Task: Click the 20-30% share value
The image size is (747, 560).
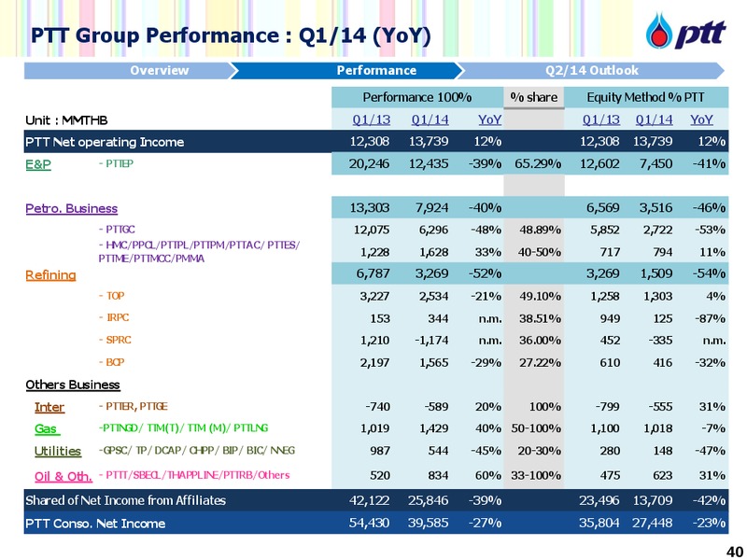Action: [540, 451]
